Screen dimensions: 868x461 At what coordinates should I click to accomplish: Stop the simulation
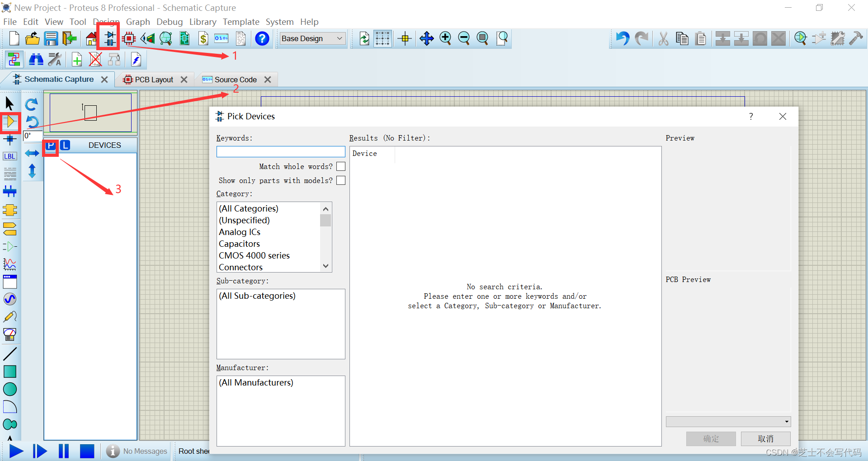pyautogui.click(x=87, y=451)
